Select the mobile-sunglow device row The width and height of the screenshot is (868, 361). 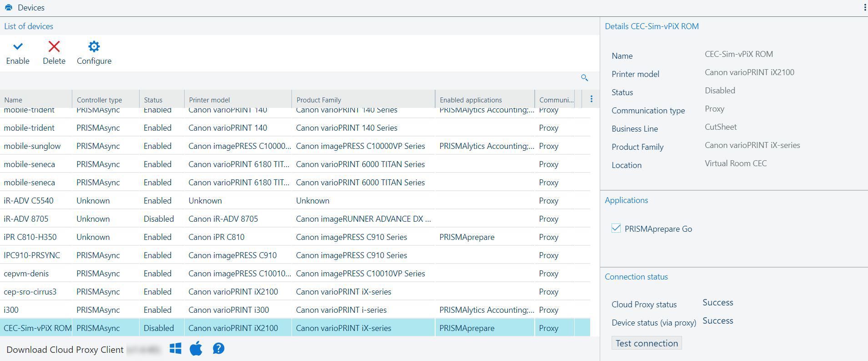[295, 146]
